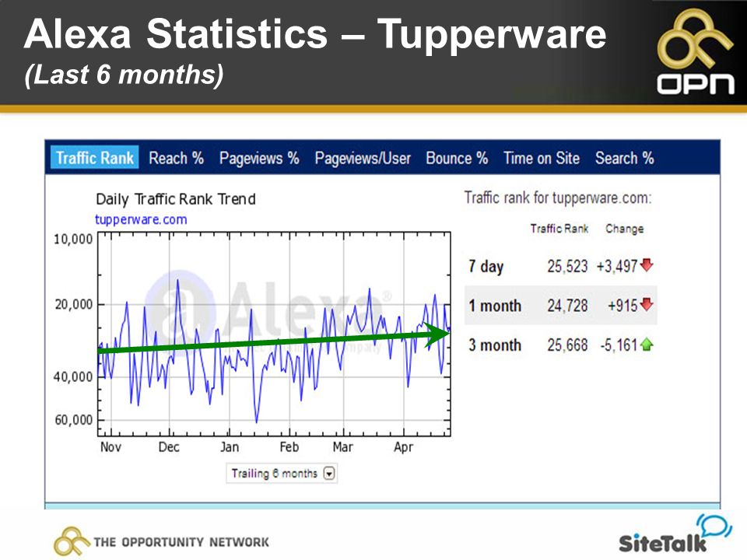
Task: Click the Traffic Rank column header
Action: click(559, 229)
